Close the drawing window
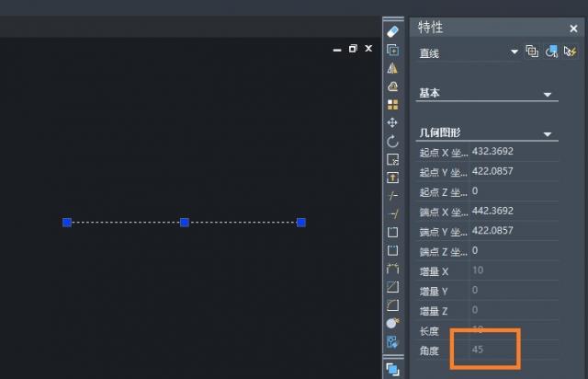Screen dimensions: 588x379 pos(368,49)
